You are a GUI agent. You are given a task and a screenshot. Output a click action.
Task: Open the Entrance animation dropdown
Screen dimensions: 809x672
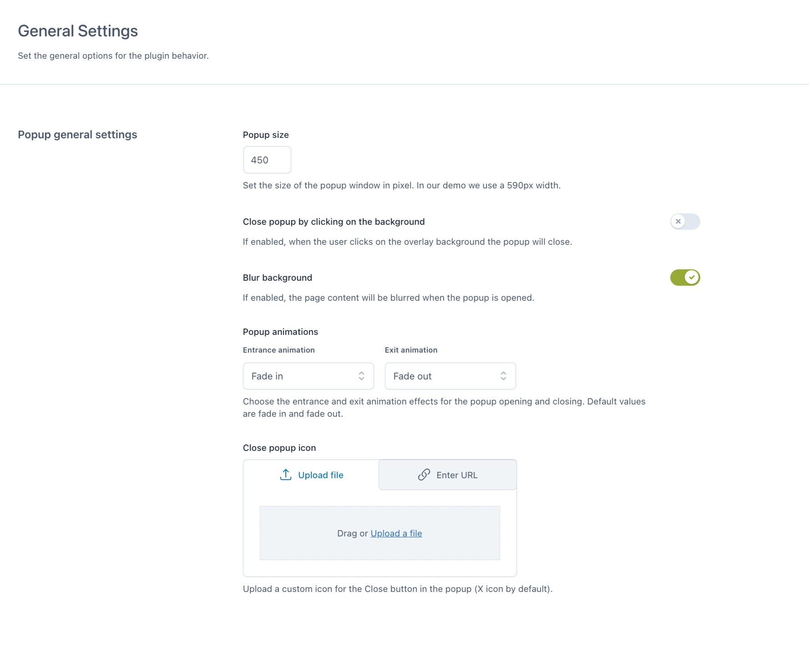308,376
